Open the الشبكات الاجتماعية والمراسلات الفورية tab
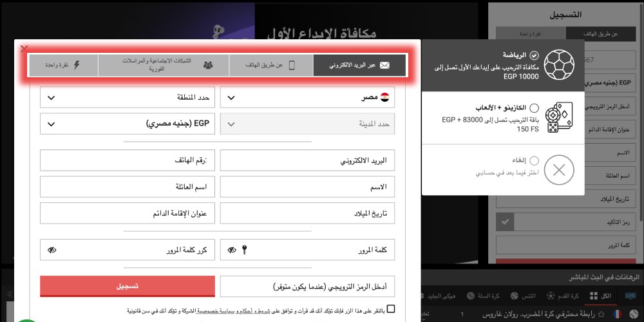This screenshot has height=322, width=644. coord(164,65)
